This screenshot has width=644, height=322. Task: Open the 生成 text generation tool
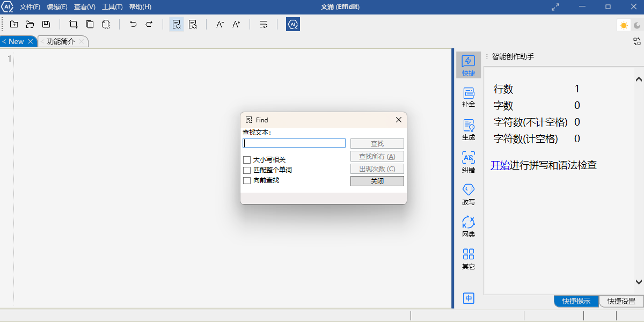click(469, 129)
